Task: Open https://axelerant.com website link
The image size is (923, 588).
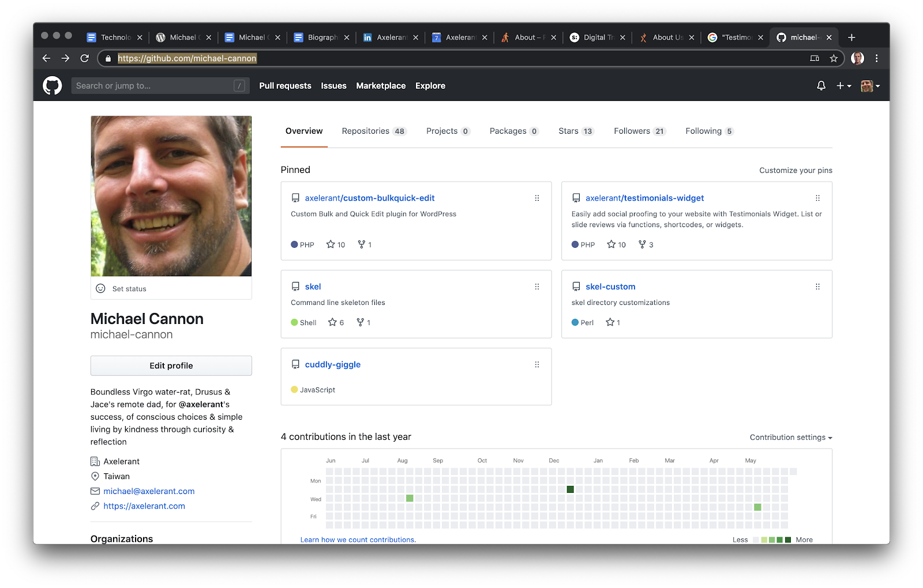Action: [144, 506]
